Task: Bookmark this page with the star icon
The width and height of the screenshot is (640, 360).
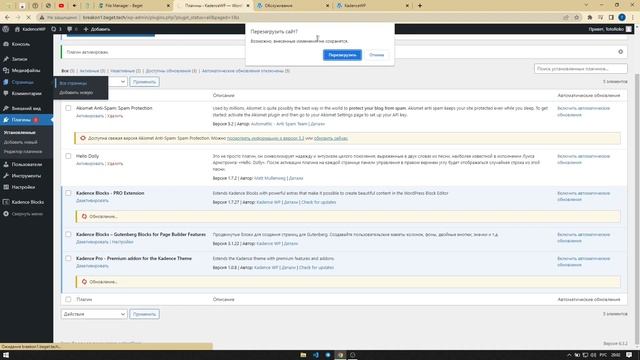Action: [577, 18]
